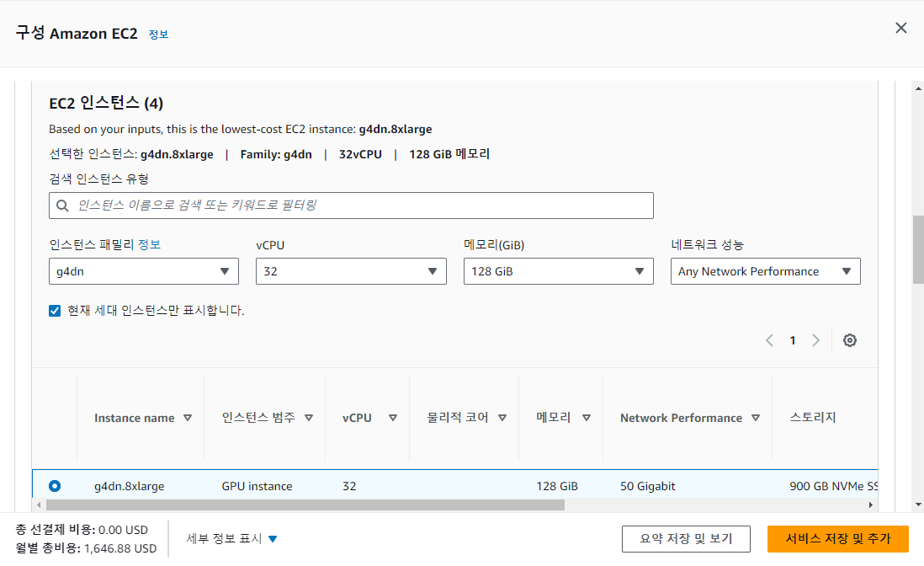Click 요약 저장 및 보기 button
The width and height of the screenshot is (924, 566).
(x=686, y=539)
